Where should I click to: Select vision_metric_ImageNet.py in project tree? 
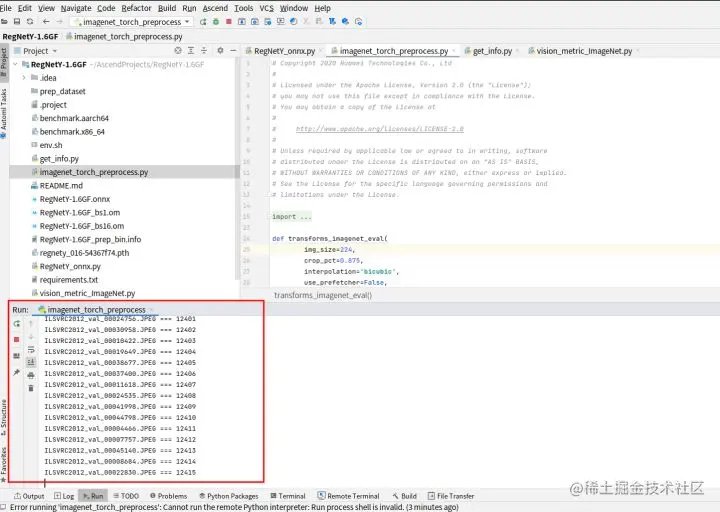point(87,293)
